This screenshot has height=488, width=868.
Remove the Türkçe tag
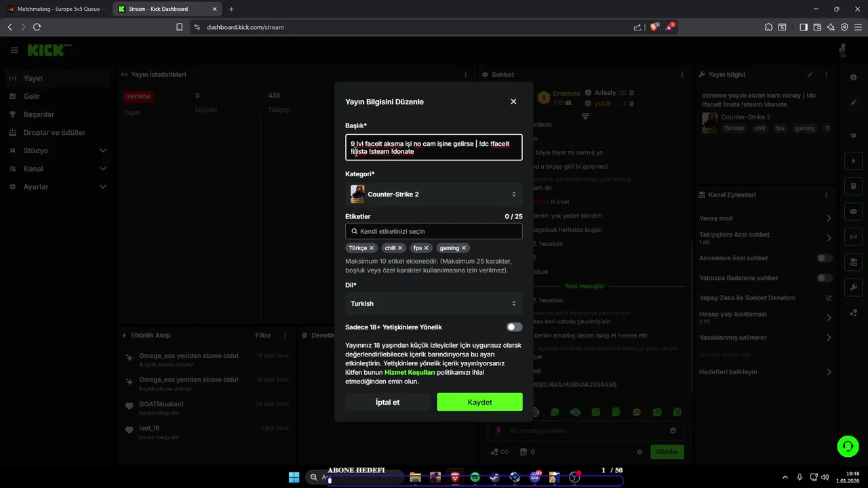pos(372,248)
